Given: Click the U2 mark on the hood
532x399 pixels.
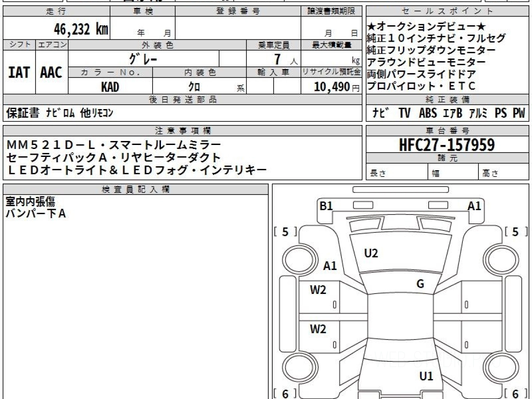Looking at the screenshot, I should [371, 254].
